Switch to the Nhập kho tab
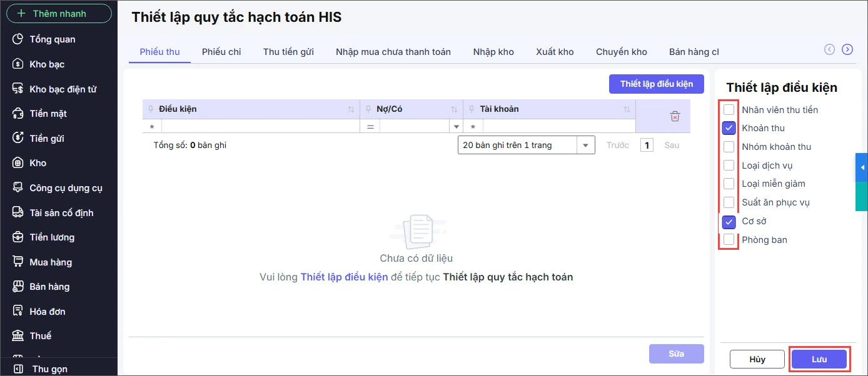 (x=493, y=52)
